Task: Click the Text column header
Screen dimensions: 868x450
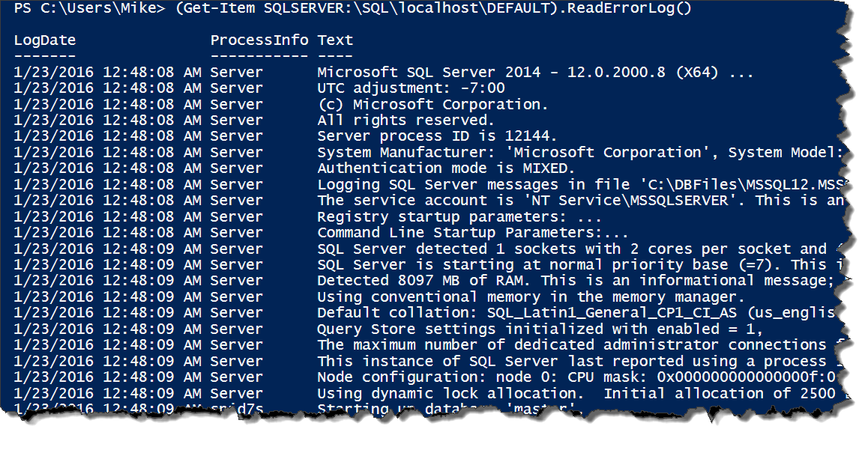Action: click(335, 40)
